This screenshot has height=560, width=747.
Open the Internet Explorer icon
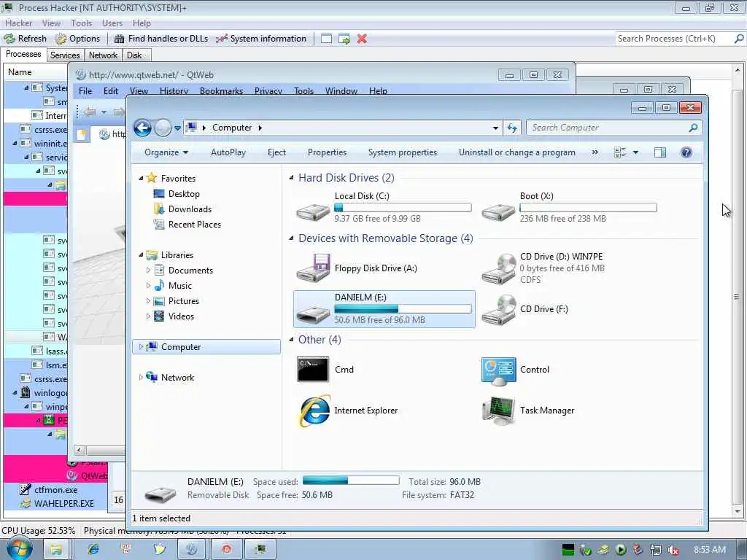[x=314, y=411]
